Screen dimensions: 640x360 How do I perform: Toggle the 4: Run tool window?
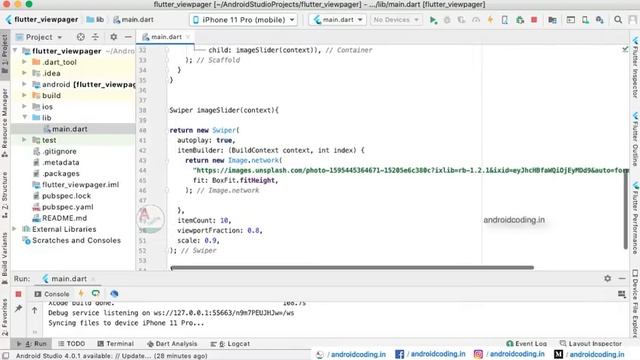[x=32, y=344]
